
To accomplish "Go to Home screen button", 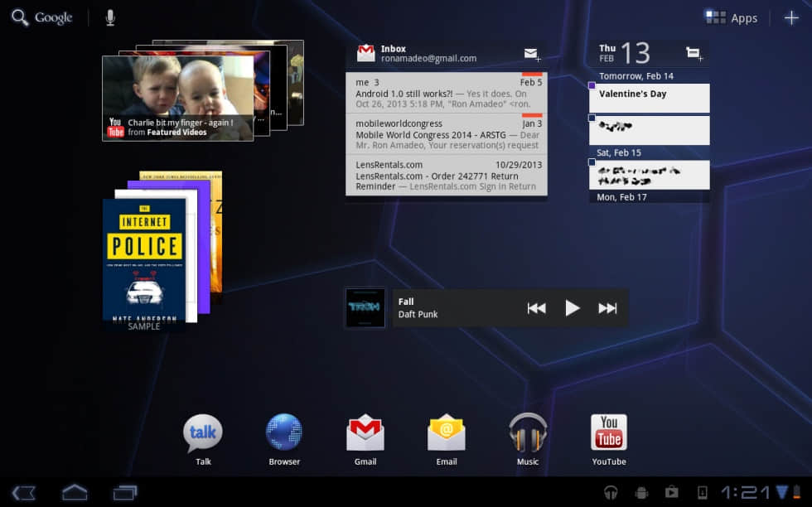I will 75,492.
